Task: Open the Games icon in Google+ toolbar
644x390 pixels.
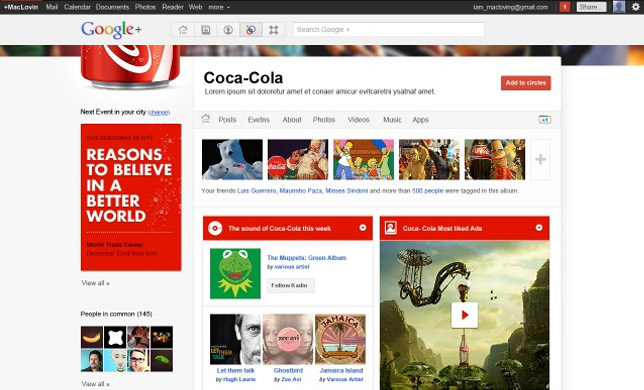Action: pyautogui.click(x=274, y=30)
